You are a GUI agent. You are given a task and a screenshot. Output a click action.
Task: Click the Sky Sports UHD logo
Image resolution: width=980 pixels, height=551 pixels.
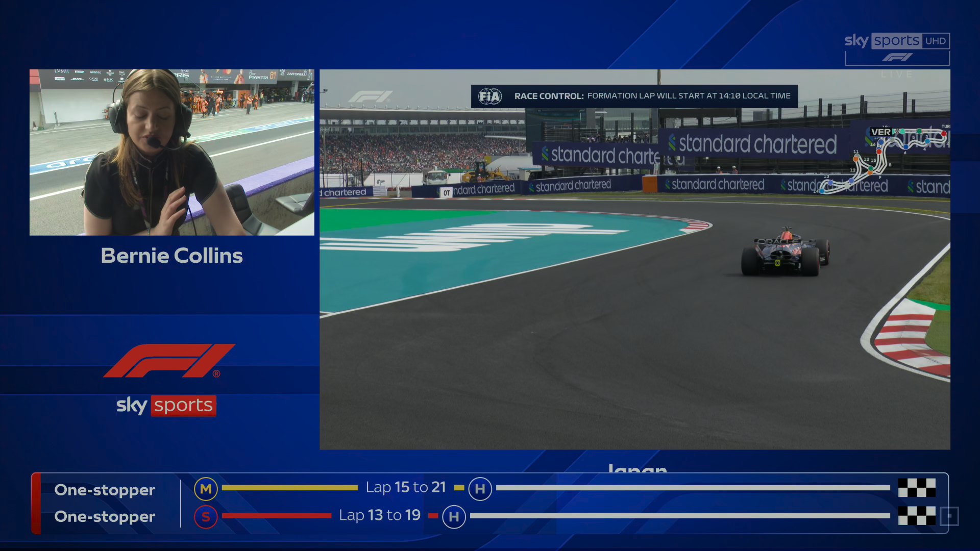pos(897,41)
